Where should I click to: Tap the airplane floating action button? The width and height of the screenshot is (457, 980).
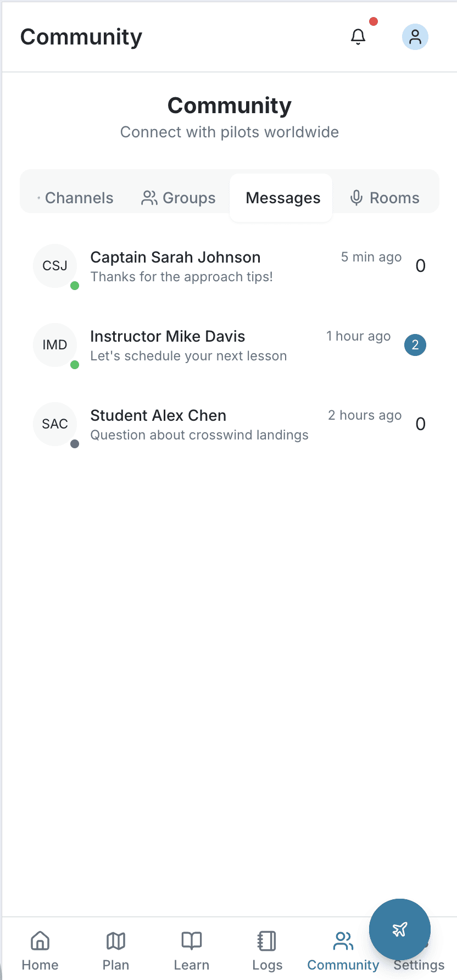tap(399, 929)
